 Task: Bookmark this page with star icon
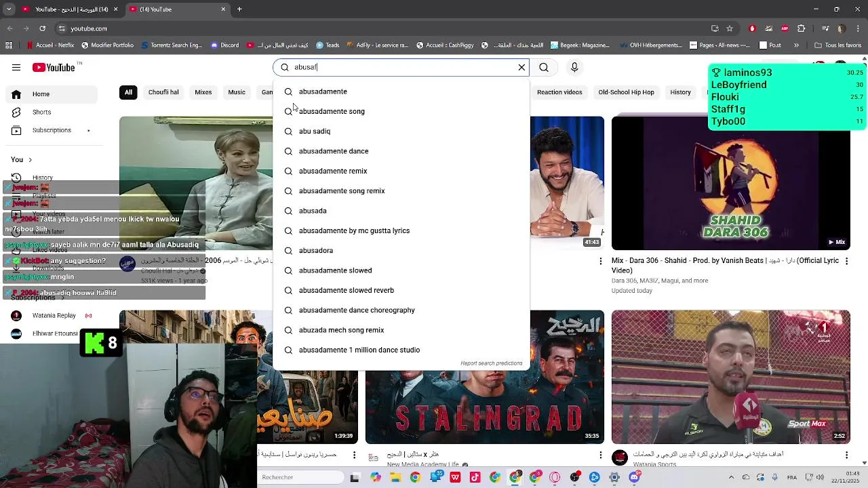[730, 28]
